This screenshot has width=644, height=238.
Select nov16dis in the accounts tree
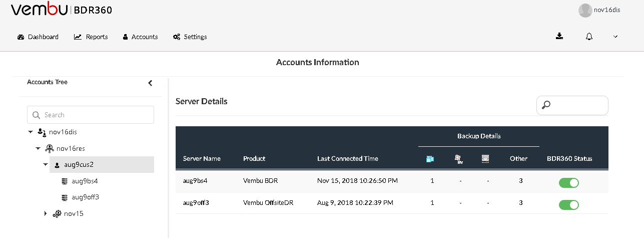(x=63, y=132)
